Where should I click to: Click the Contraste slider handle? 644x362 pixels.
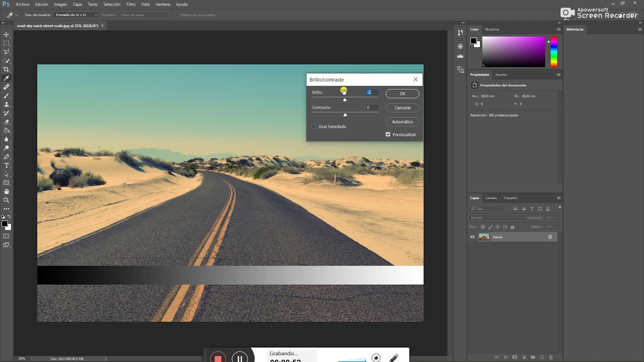[x=345, y=115]
